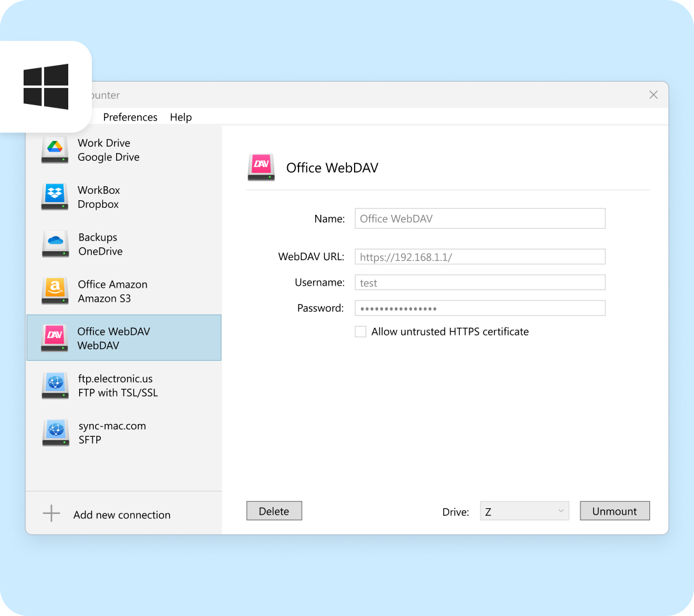Click the sync-mac.com SFTP drive icon
The image size is (694, 616).
55,433
